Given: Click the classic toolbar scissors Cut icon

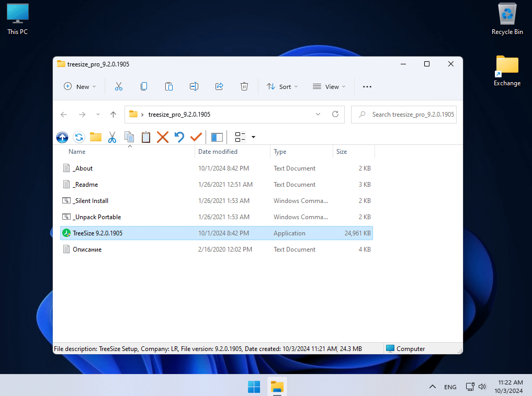Looking at the screenshot, I should pos(112,137).
